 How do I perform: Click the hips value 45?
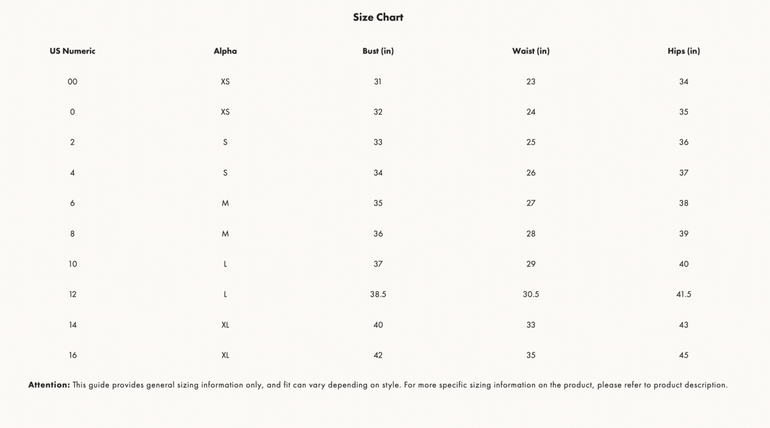pyautogui.click(x=684, y=355)
